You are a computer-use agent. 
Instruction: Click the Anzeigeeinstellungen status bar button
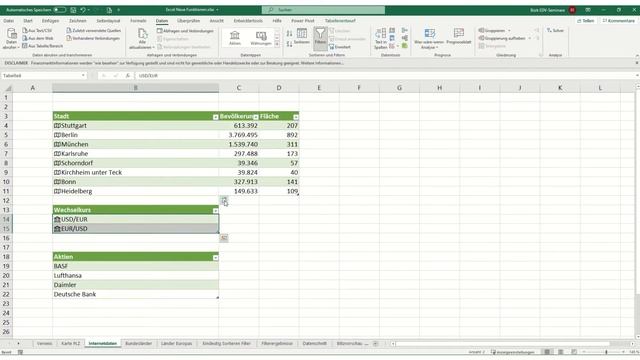pos(513,352)
